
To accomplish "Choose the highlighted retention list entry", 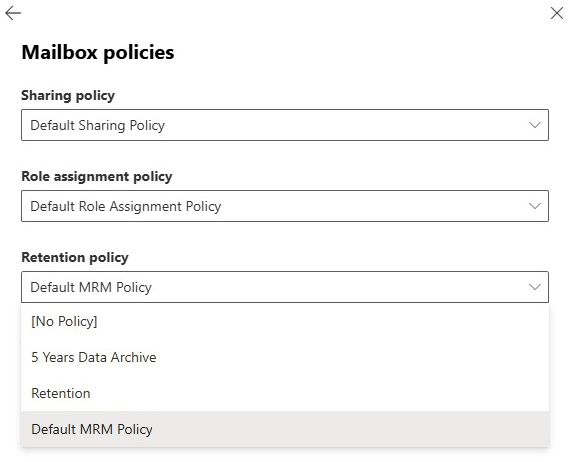I will pyautogui.click(x=285, y=429).
